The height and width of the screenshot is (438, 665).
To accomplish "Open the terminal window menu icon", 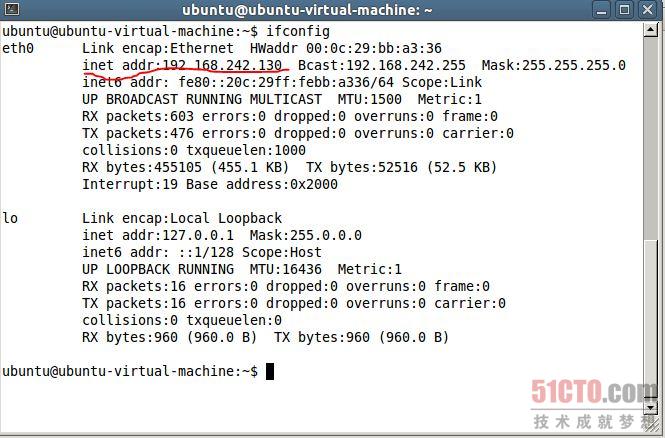I will coord(12,9).
